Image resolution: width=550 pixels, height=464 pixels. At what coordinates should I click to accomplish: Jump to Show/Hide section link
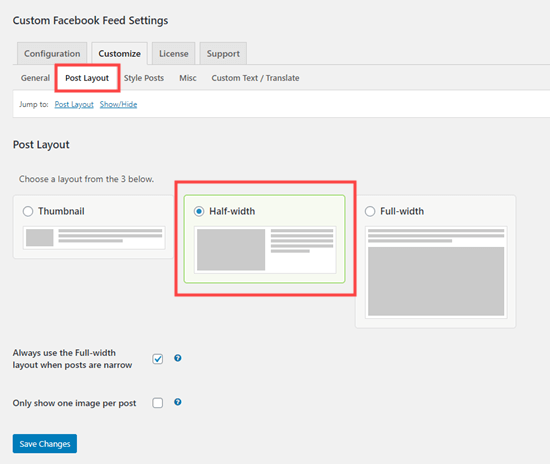(x=119, y=104)
